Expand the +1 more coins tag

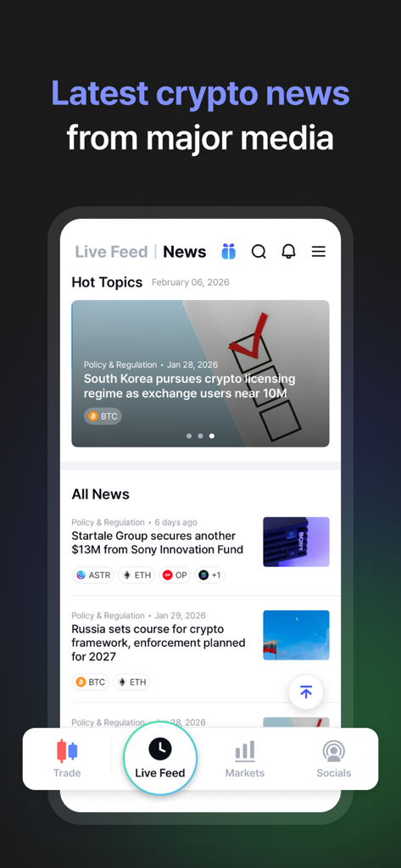pyautogui.click(x=209, y=576)
